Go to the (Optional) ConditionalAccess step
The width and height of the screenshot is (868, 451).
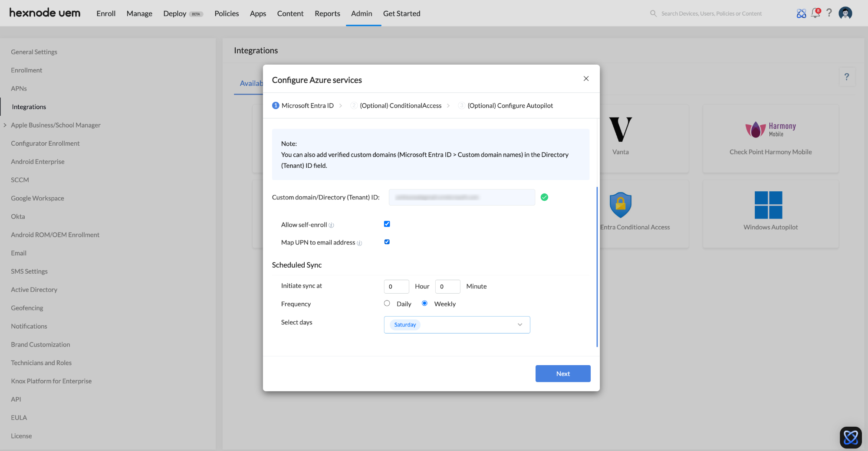point(396,106)
